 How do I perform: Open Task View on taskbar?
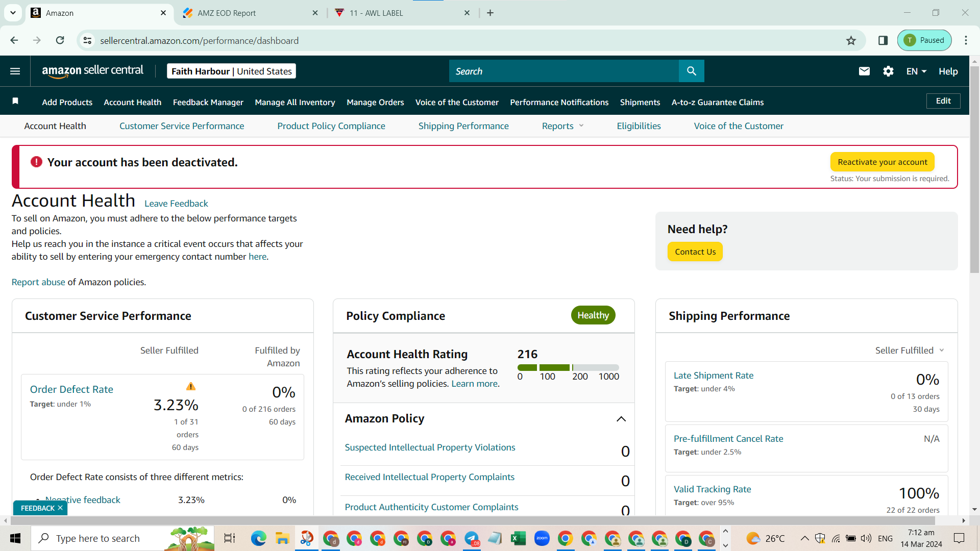coord(230,538)
